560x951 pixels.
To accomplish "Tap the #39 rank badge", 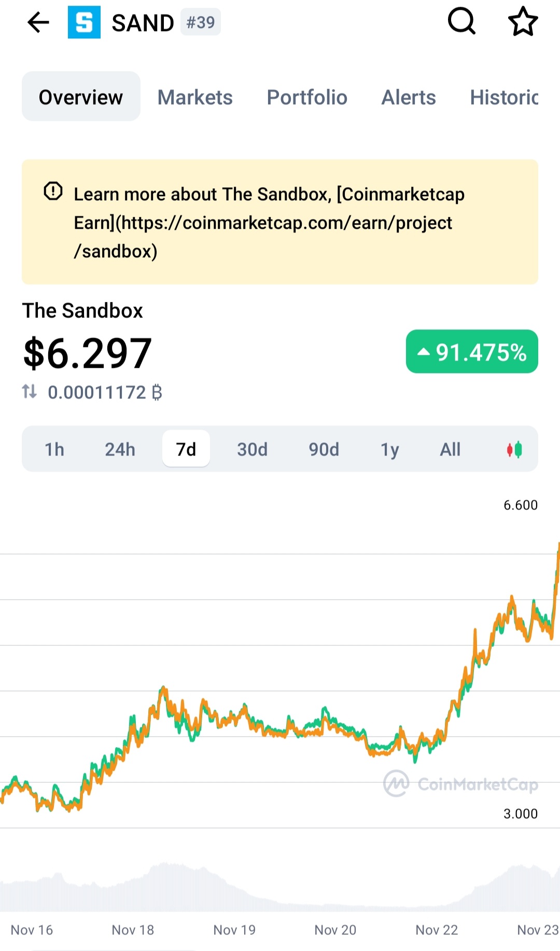I will (201, 22).
